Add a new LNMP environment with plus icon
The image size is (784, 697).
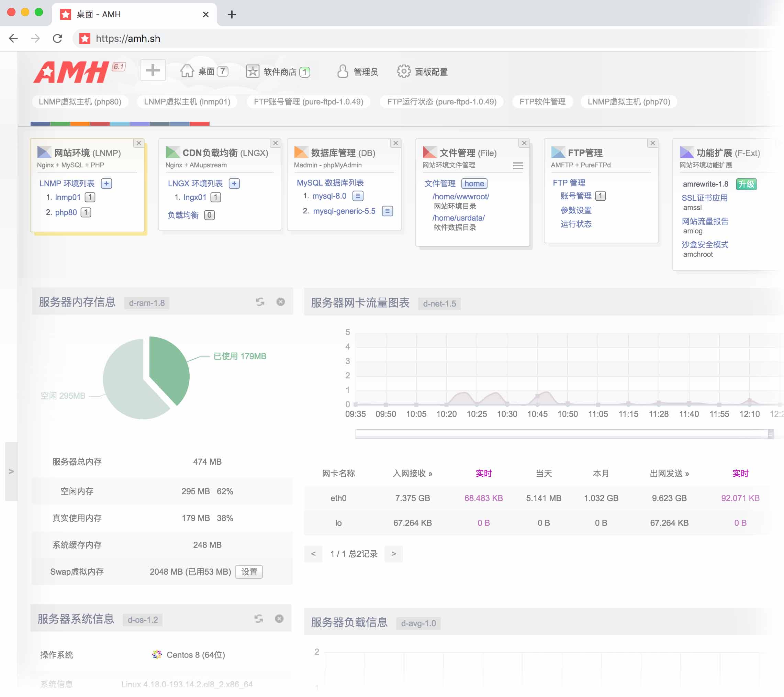pos(107,184)
